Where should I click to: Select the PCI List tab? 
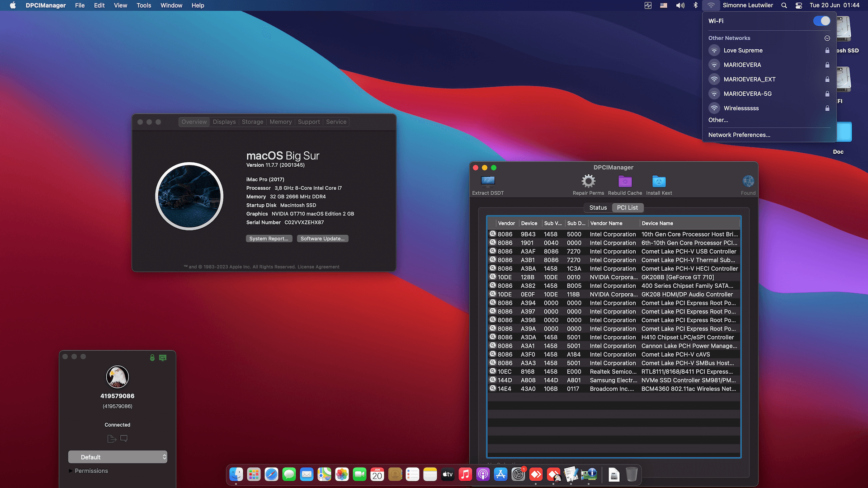(627, 207)
